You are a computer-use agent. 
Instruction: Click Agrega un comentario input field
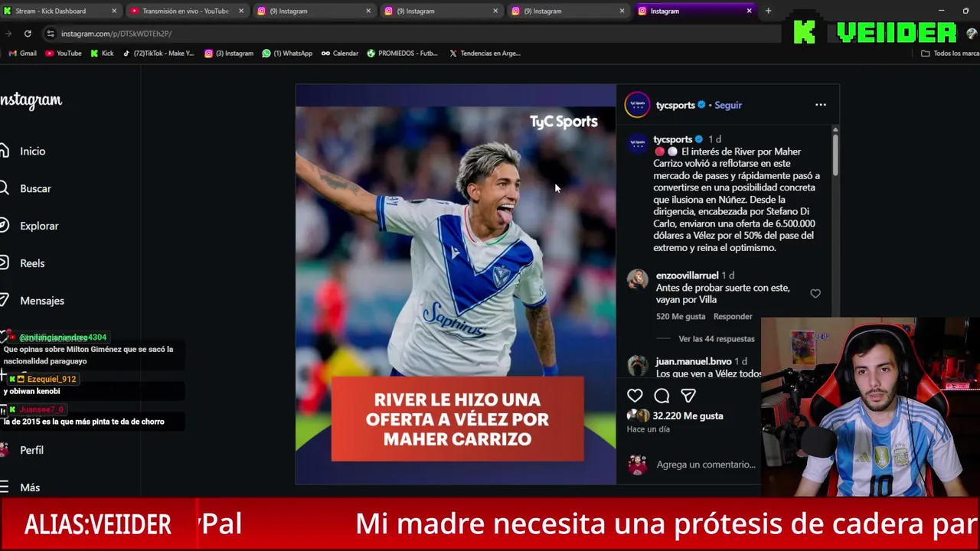[706, 465]
